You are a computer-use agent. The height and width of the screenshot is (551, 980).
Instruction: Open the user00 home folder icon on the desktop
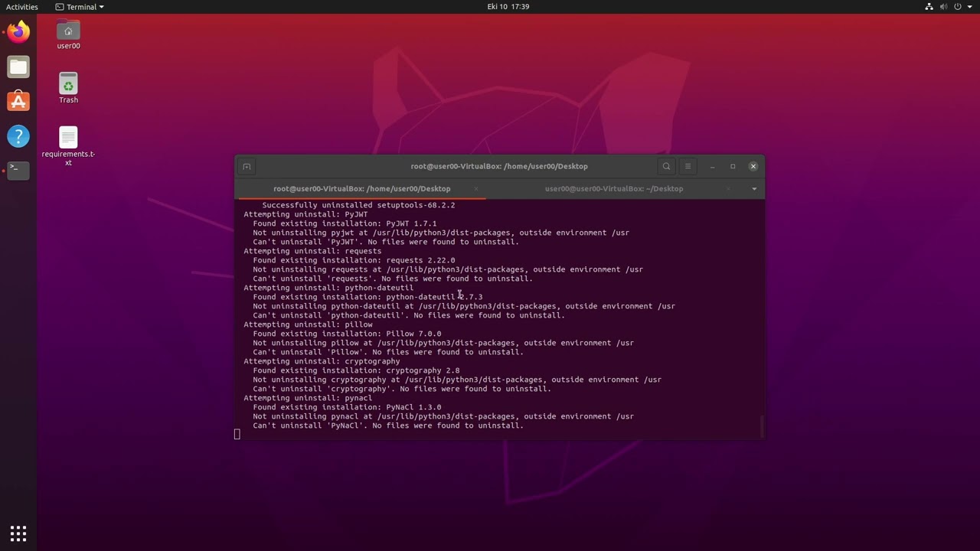[x=68, y=35]
